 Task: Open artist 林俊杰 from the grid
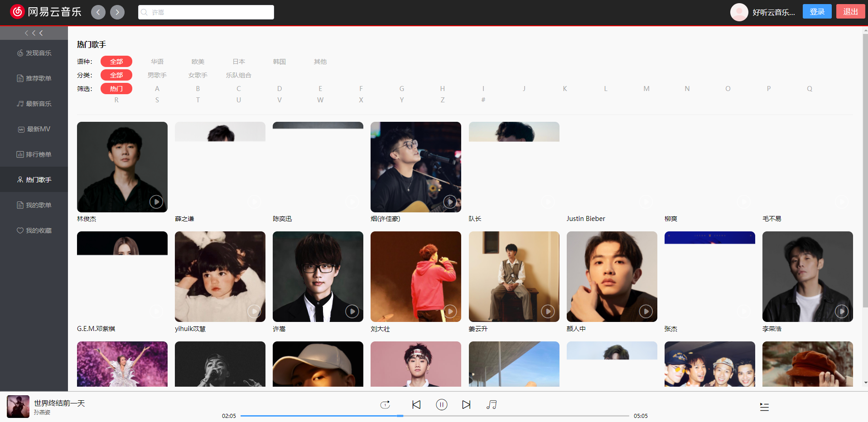click(x=122, y=167)
